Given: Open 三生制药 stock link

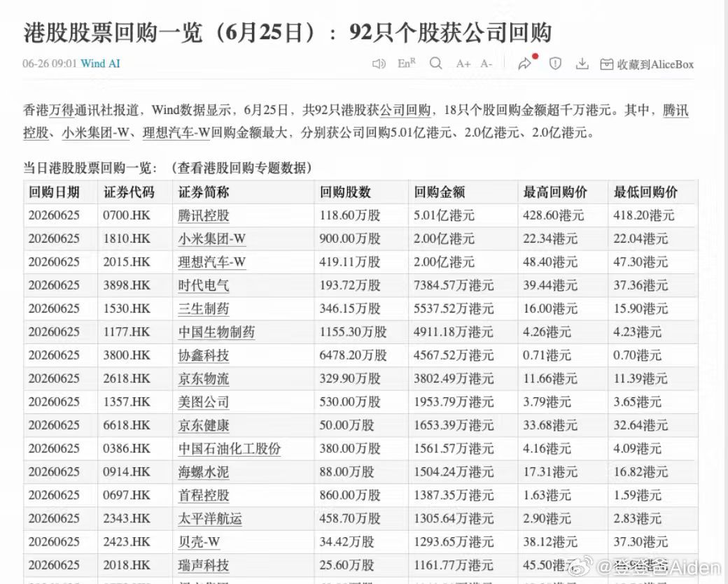Looking at the screenshot, I should click(204, 309).
